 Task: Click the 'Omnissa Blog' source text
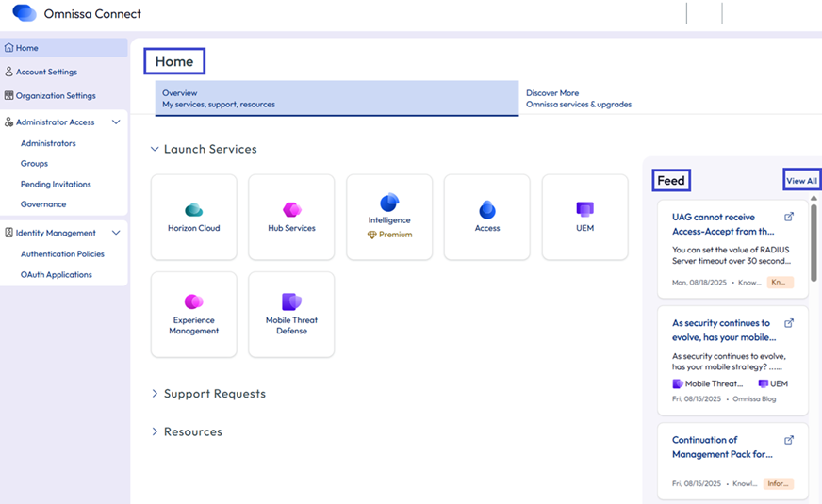(x=754, y=398)
